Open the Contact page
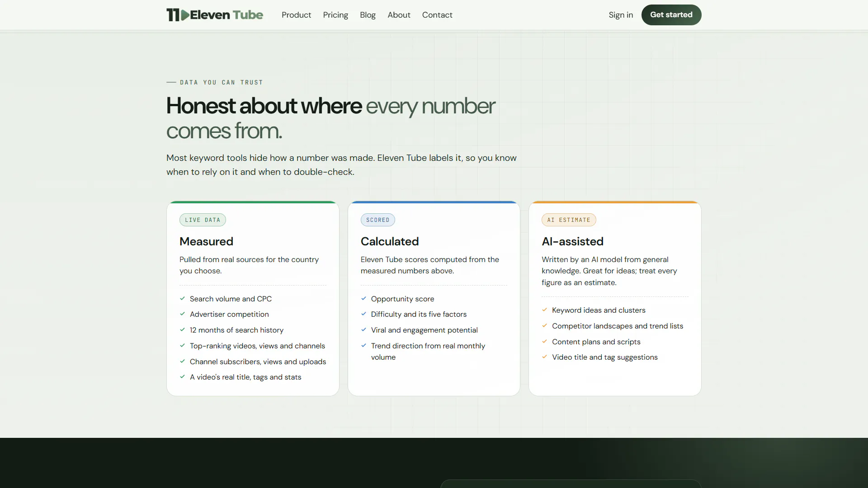Screen dimensions: 868x488 point(437,15)
